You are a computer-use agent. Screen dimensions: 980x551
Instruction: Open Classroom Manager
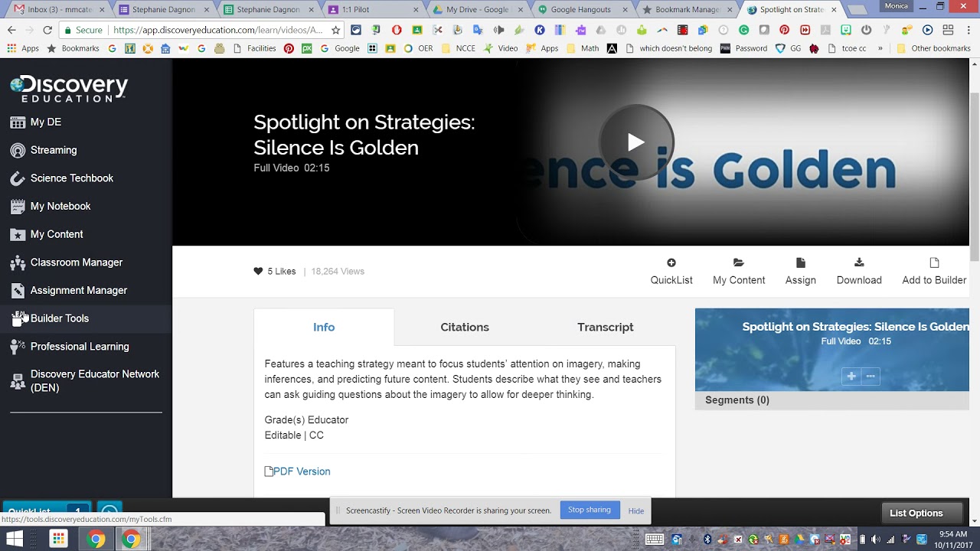[x=77, y=262]
